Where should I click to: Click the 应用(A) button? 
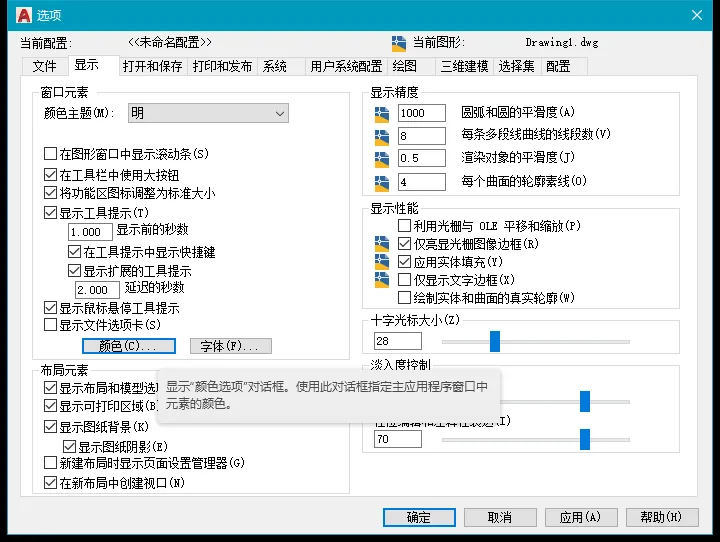tap(581, 518)
